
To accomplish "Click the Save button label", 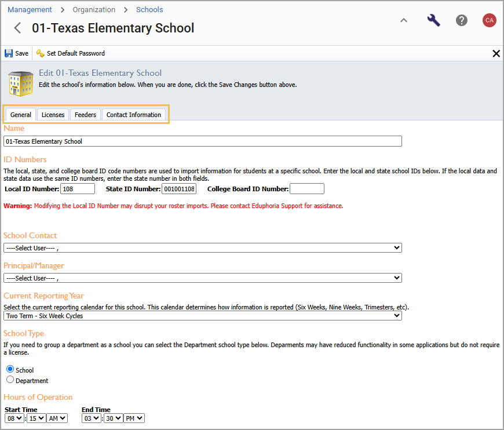I will [x=22, y=53].
